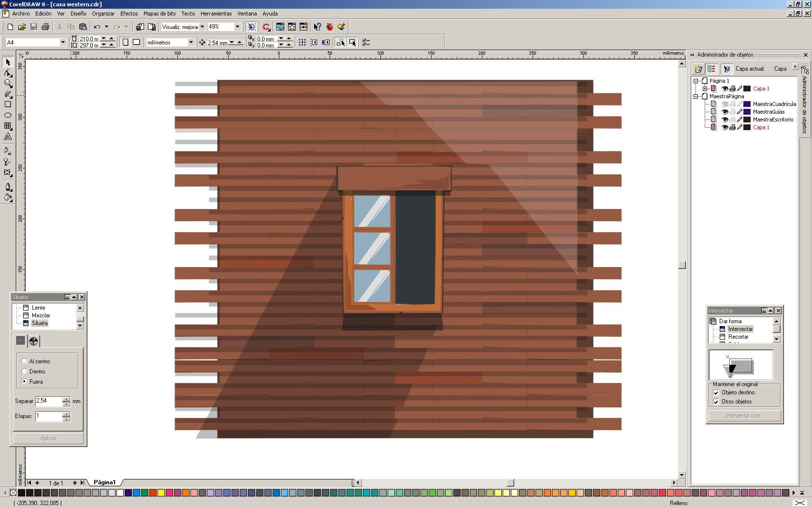
Task: Select the Ellipse tool
Action: coord(8,115)
